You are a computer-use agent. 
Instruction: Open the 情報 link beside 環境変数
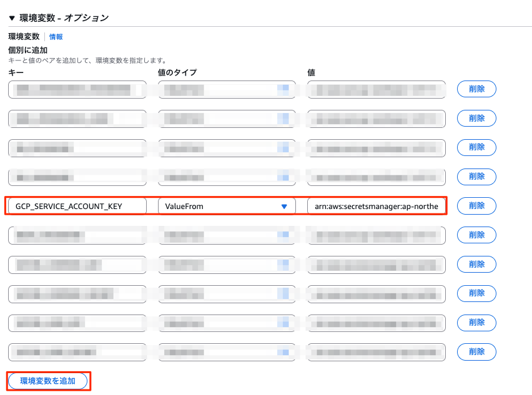[x=56, y=37]
